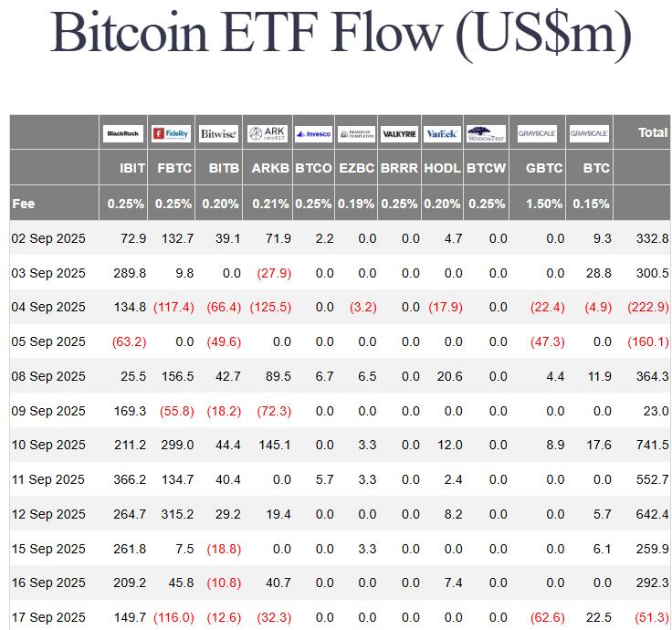The width and height of the screenshot is (672, 630).
Task: Click the Grayscale logo above GBTC
Action: [x=537, y=133]
